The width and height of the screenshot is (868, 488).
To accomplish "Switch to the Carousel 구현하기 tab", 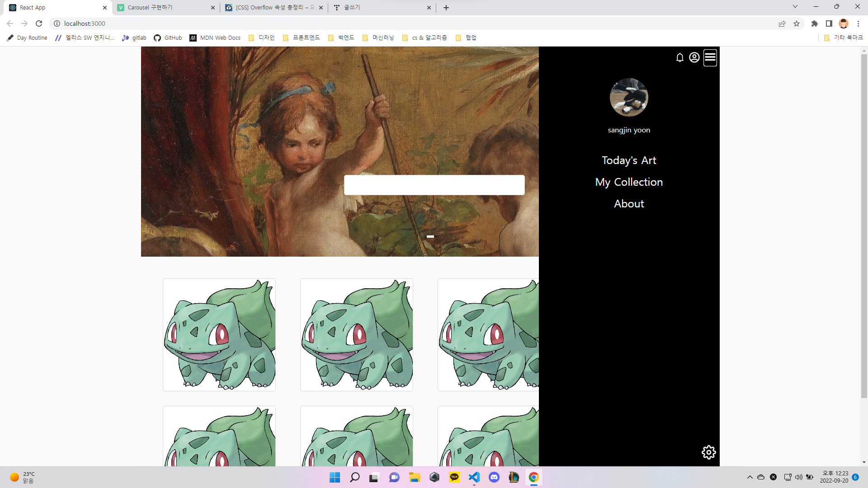I will pos(165,8).
